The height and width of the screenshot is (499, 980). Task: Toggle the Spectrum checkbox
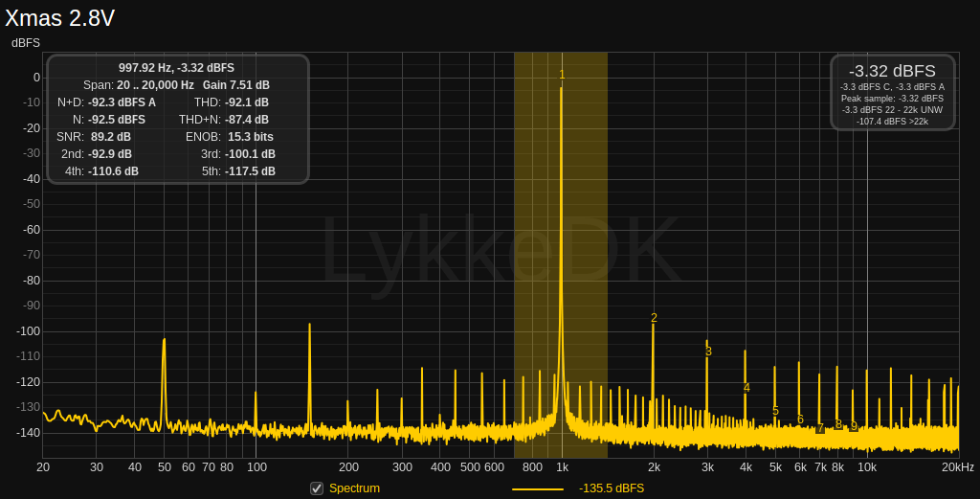[317, 488]
